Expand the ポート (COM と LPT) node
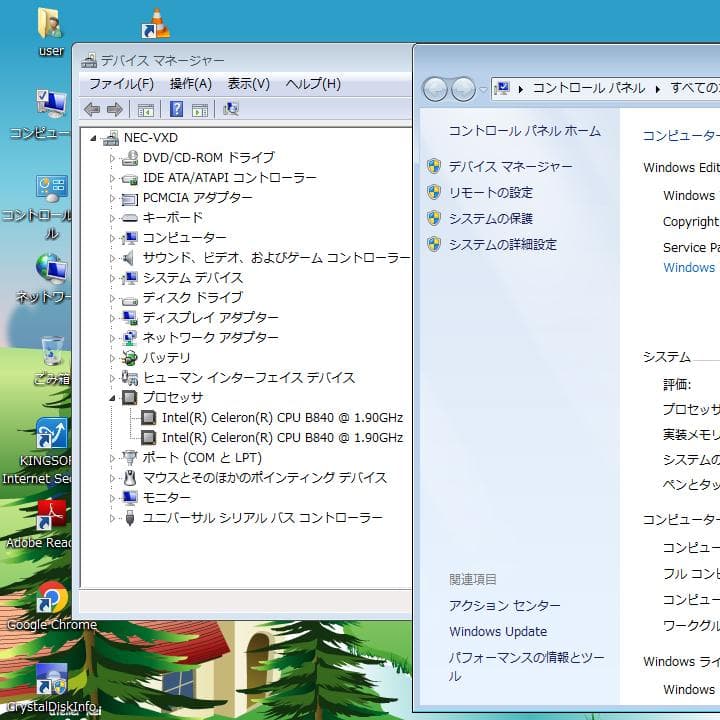720x720 pixels. [112, 458]
